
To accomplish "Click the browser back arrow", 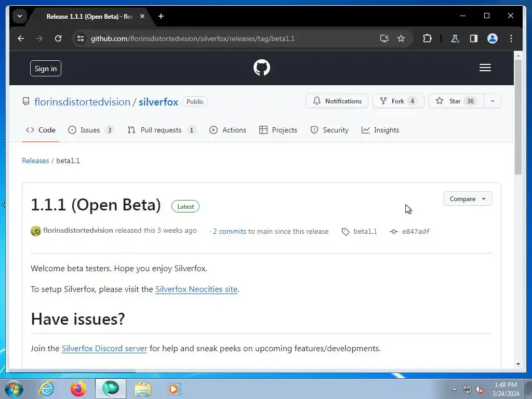I will tap(21, 38).
